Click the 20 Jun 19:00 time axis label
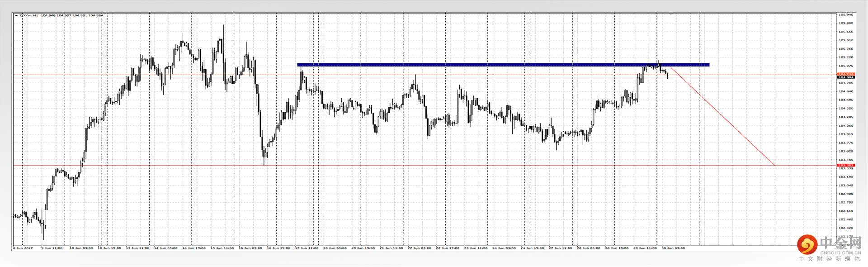Screen dimensions: 868x267 coord(363,248)
